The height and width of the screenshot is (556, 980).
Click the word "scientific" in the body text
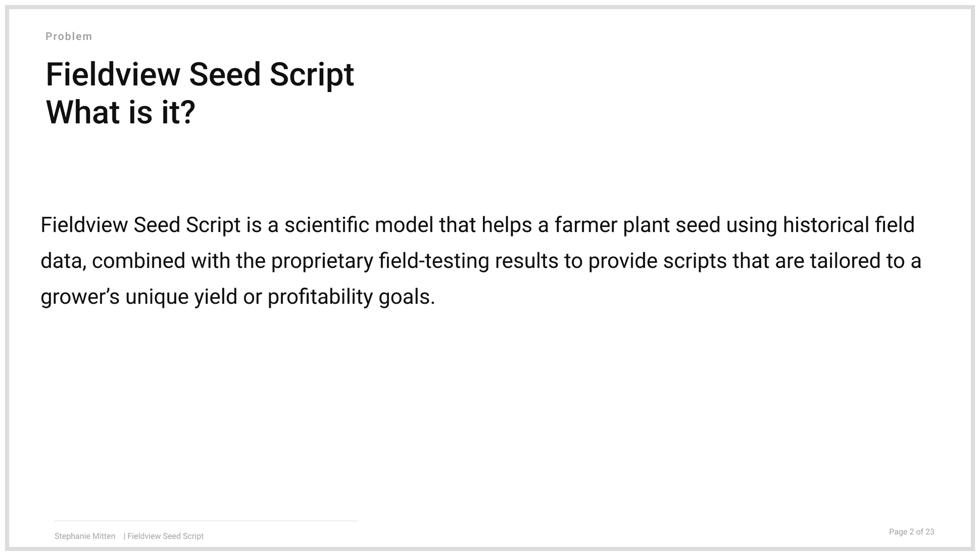(x=327, y=225)
